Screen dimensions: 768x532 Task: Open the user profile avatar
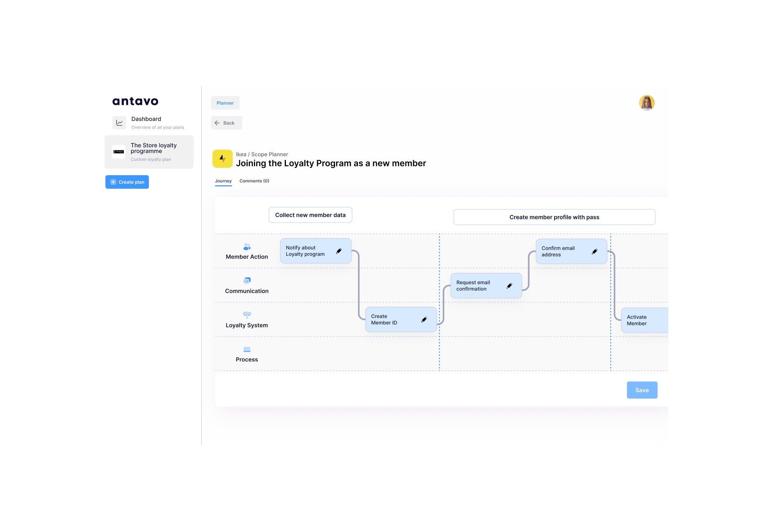tap(646, 103)
